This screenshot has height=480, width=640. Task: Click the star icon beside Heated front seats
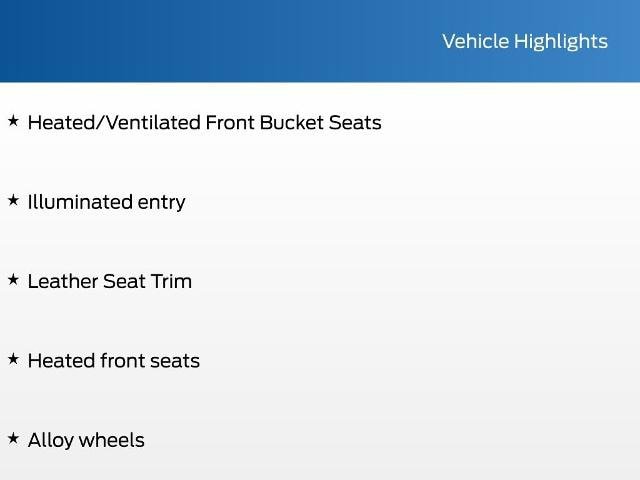click(x=13, y=359)
